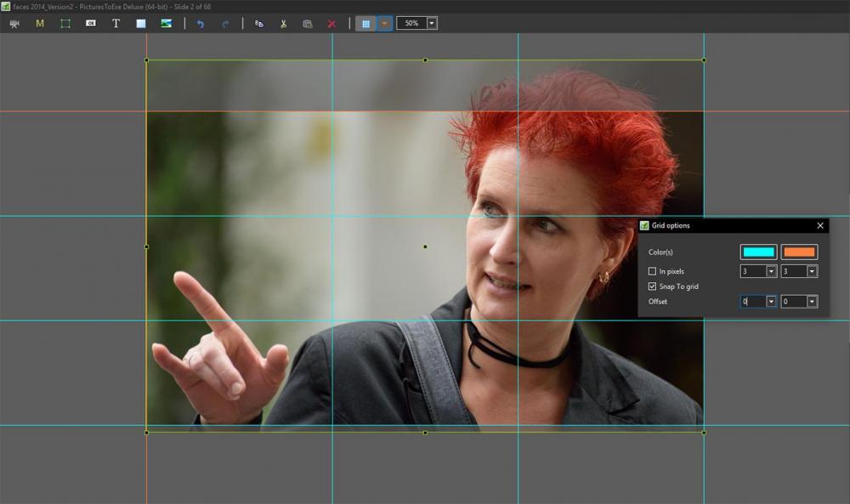
Task: Select the Text tool (T icon)
Action: pos(116,24)
